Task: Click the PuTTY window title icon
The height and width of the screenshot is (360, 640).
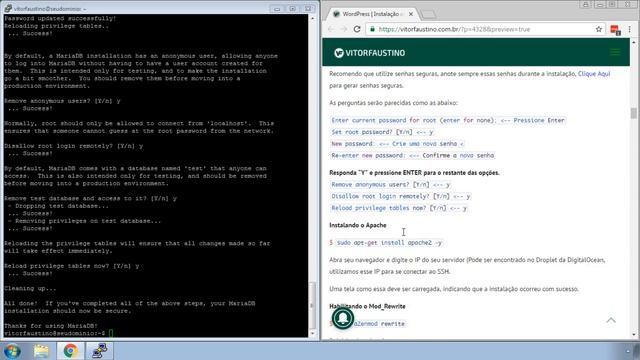Action: pos(7,8)
